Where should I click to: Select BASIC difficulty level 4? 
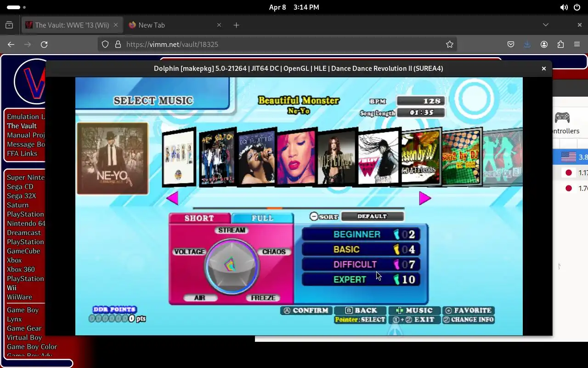[361, 249]
